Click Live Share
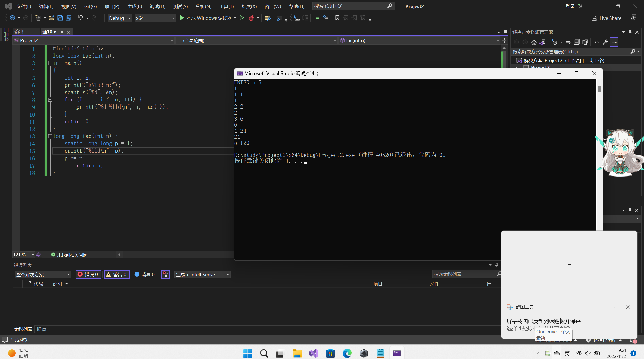Screen dimensions: 644x359 coord(607,18)
